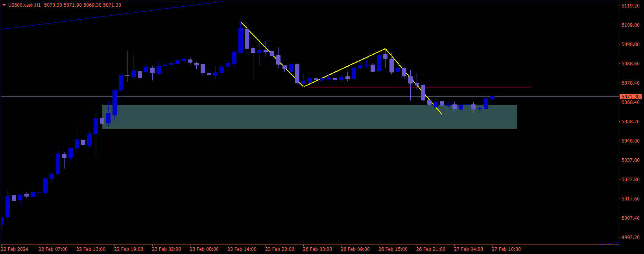
Task: Select the yellow line descending from 23 Feb 14:00 high
Action: [272, 54]
